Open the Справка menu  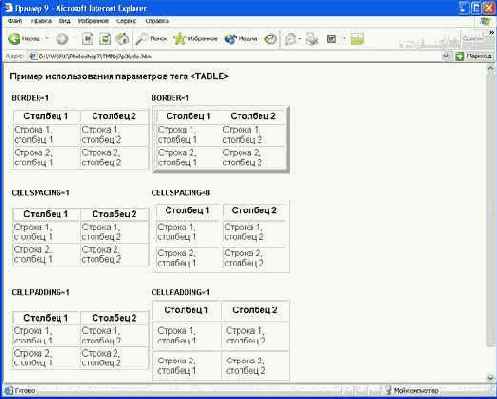[157, 21]
